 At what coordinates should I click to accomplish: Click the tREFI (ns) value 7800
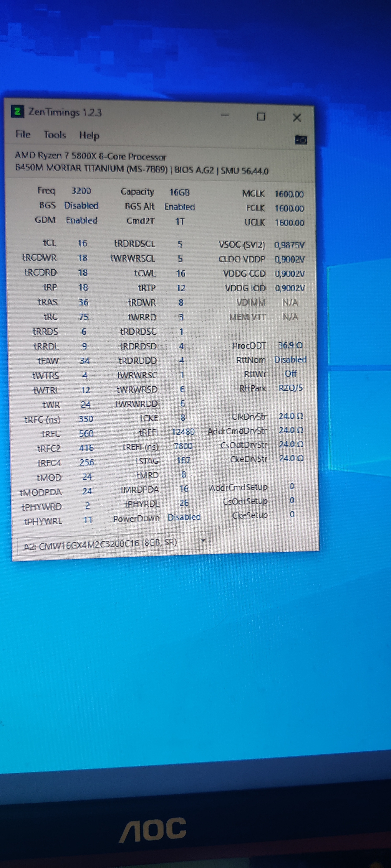point(183,446)
